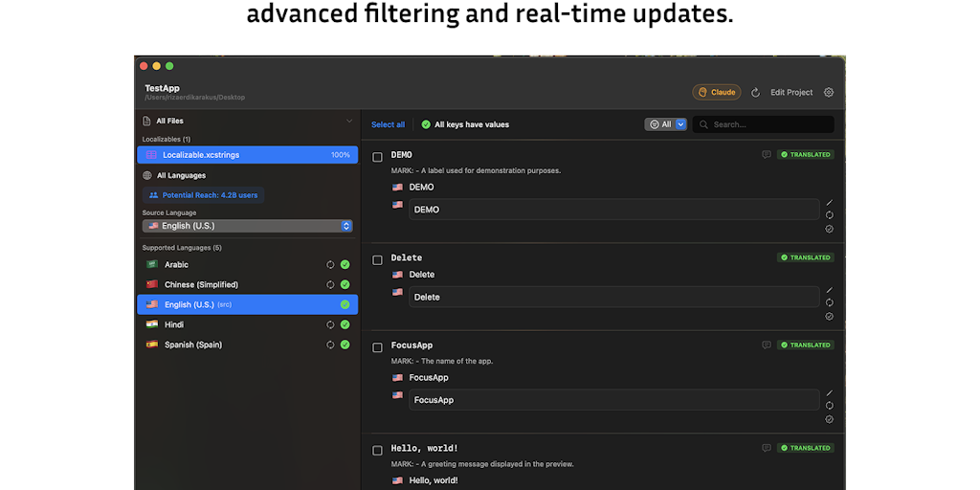Click the pencil edit icon for DEMO

tap(829, 203)
